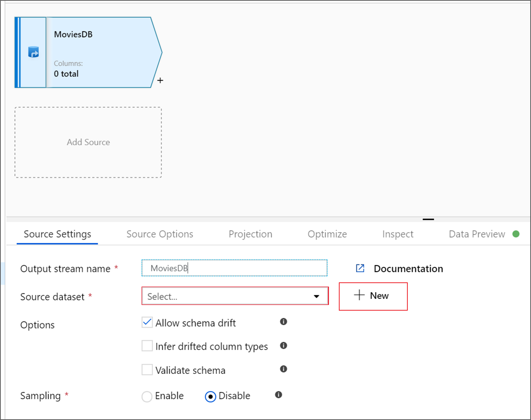531x420 pixels.
Task: Select Enable sampling radio button
Action: [147, 397]
